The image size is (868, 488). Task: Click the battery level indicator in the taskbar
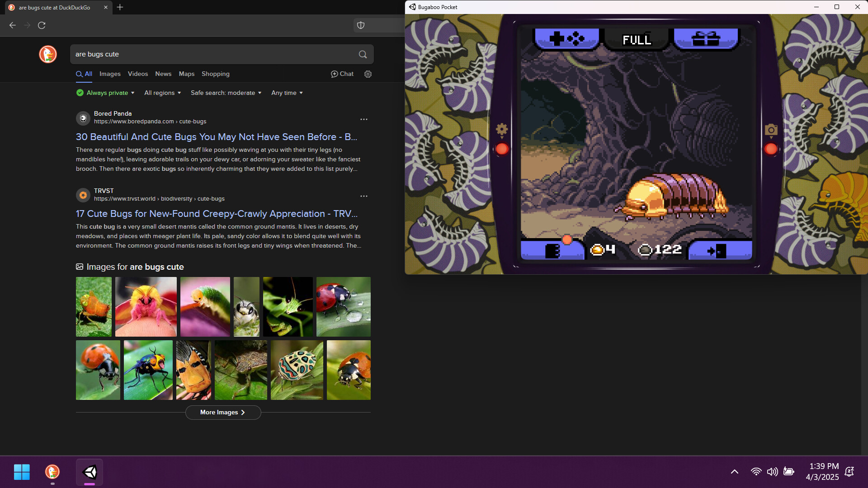click(x=788, y=471)
